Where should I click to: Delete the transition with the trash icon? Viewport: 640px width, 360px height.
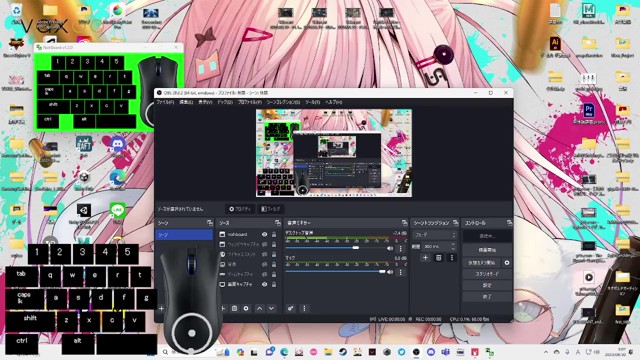[x=438, y=258]
